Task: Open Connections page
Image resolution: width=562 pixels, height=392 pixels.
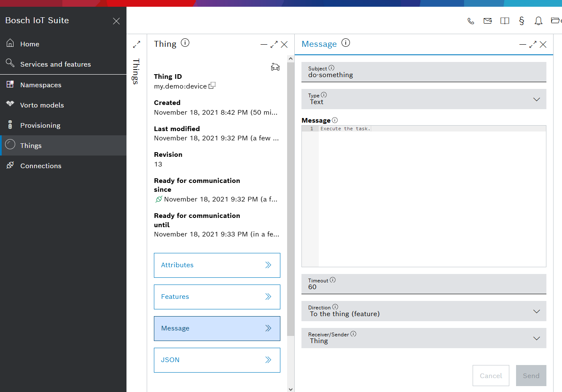Action: (63, 166)
